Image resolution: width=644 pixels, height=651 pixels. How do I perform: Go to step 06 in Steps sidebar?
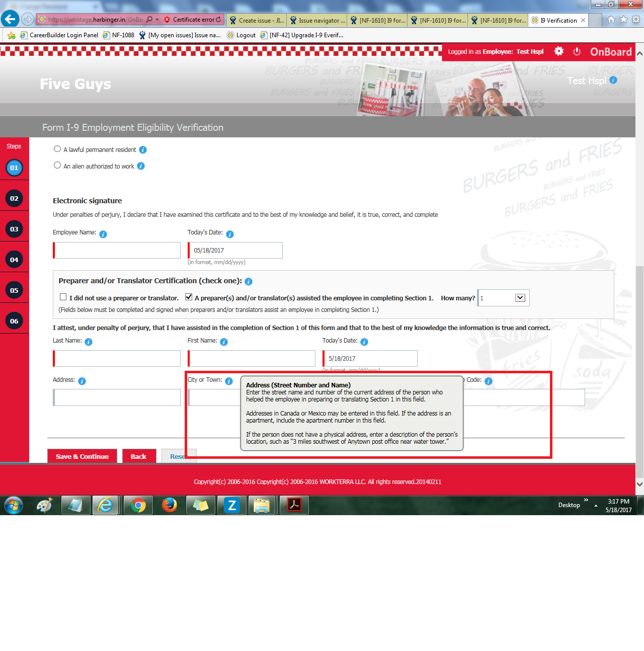click(x=14, y=321)
